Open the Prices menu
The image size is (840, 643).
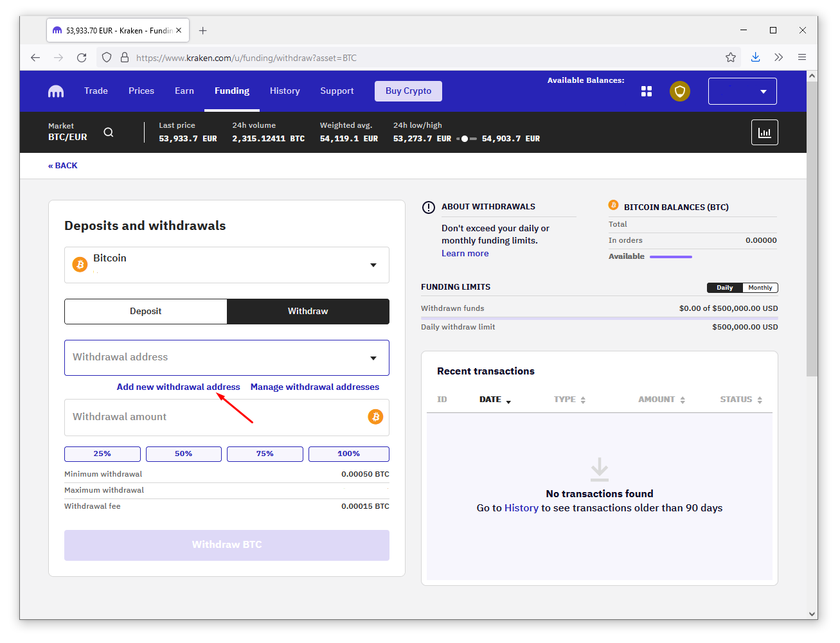point(141,91)
